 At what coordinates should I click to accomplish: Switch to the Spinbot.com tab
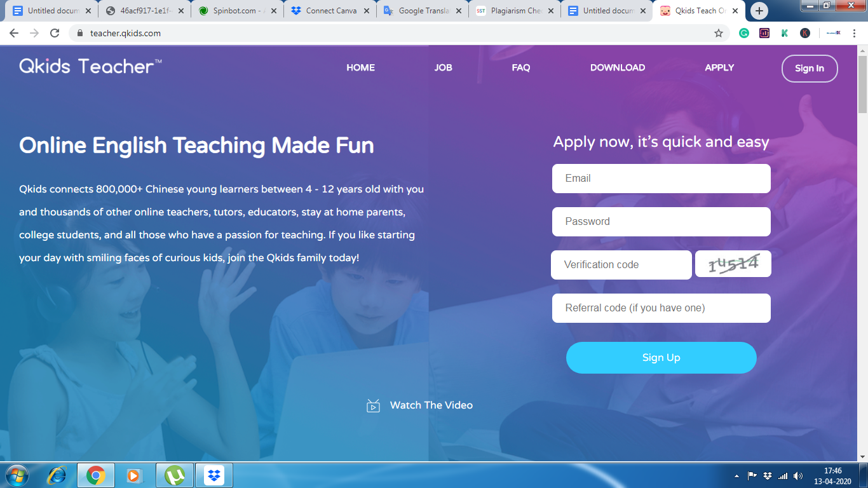point(238,11)
